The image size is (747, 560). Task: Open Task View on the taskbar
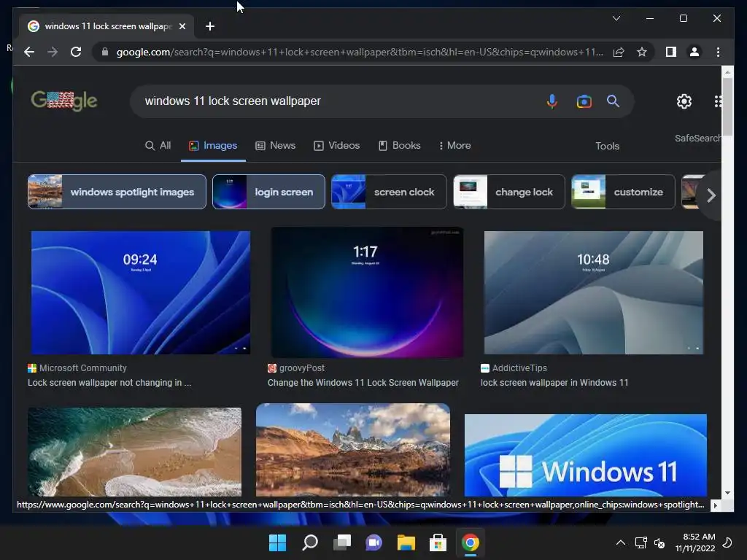click(x=342, y=542)
